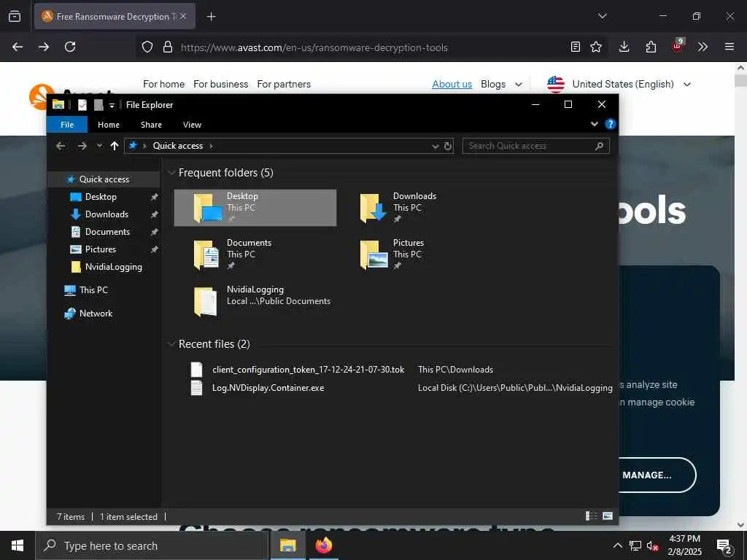Select Downloads in the navigation pane
747x560 pixels.
(107, 214)
